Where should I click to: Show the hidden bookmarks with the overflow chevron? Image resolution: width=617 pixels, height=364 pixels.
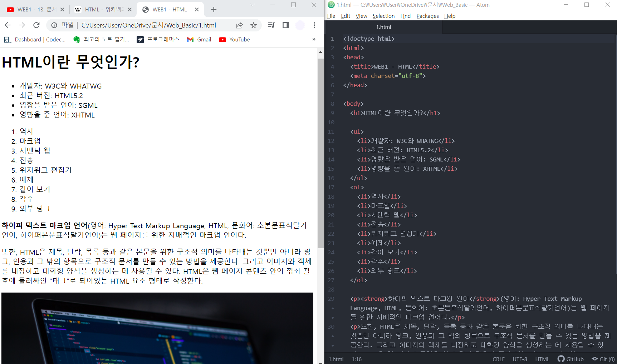tap(314, 39)
